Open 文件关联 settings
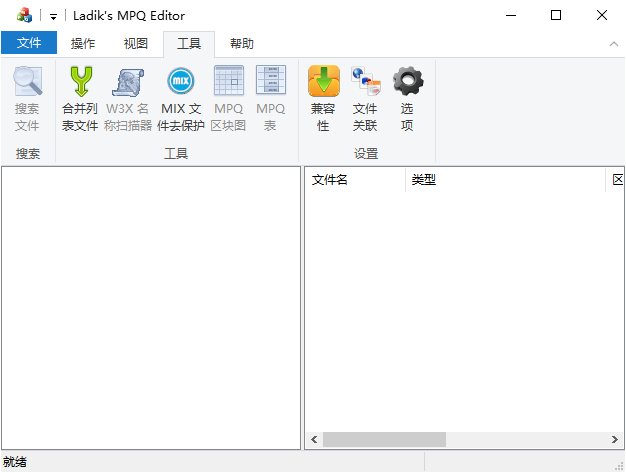This screenshot has width=626, height=473. (x=365, y=99)
